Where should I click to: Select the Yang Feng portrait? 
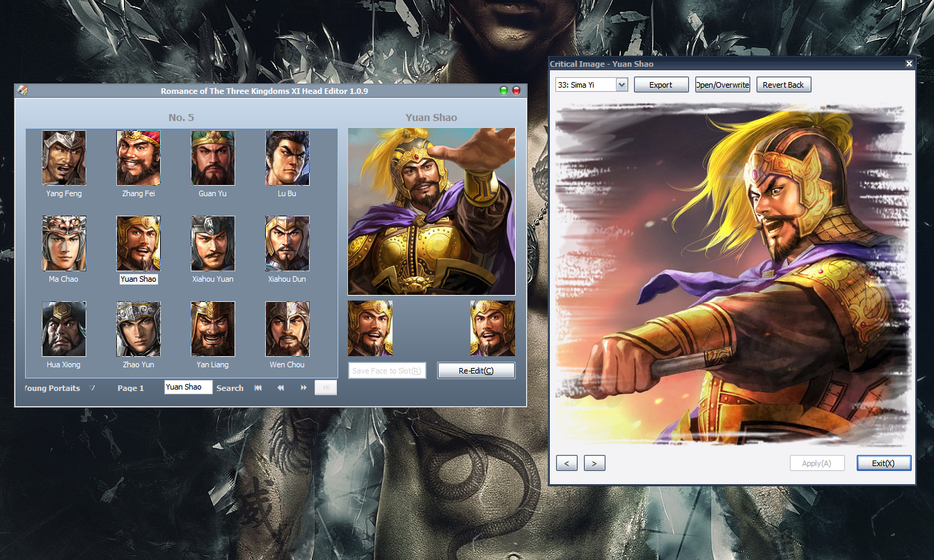point(64,158)
